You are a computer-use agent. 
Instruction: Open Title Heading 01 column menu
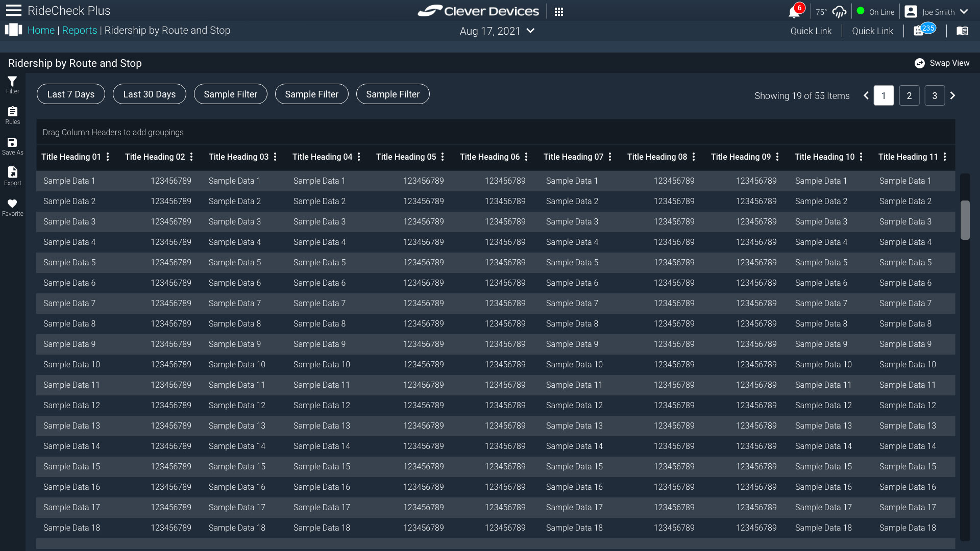pos(108,157)
